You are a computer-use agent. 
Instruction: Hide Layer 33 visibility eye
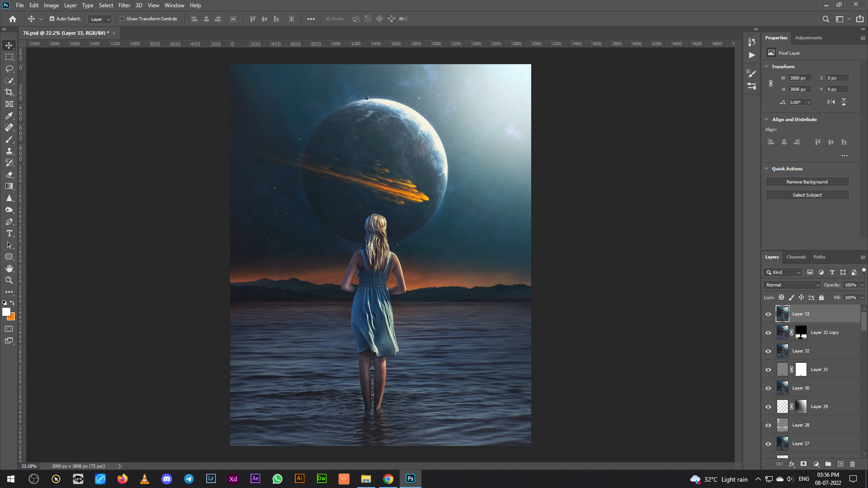[x=768, y=314]
